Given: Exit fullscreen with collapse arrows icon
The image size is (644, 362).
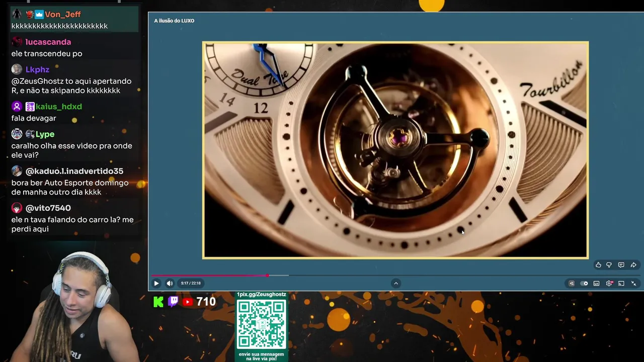Looking at the screenshot, I should click(633, 284).
